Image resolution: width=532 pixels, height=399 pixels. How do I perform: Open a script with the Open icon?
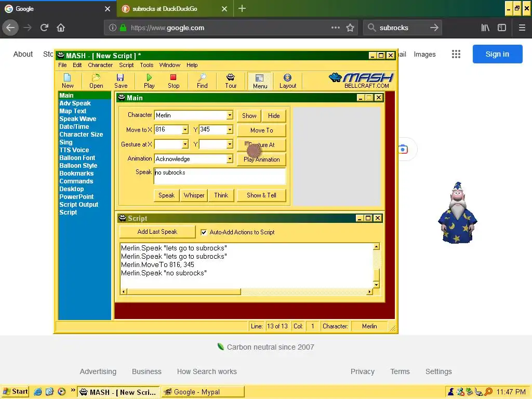click(96, 81)
